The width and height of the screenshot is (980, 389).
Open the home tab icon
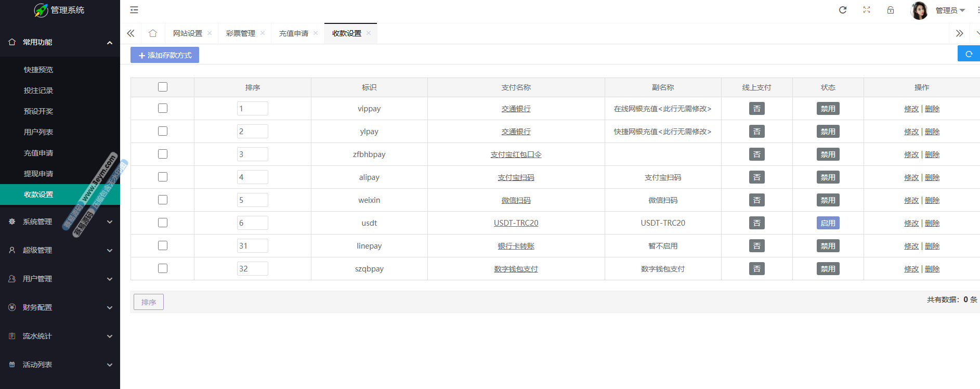pyautogui.click(x=153, y=33)
